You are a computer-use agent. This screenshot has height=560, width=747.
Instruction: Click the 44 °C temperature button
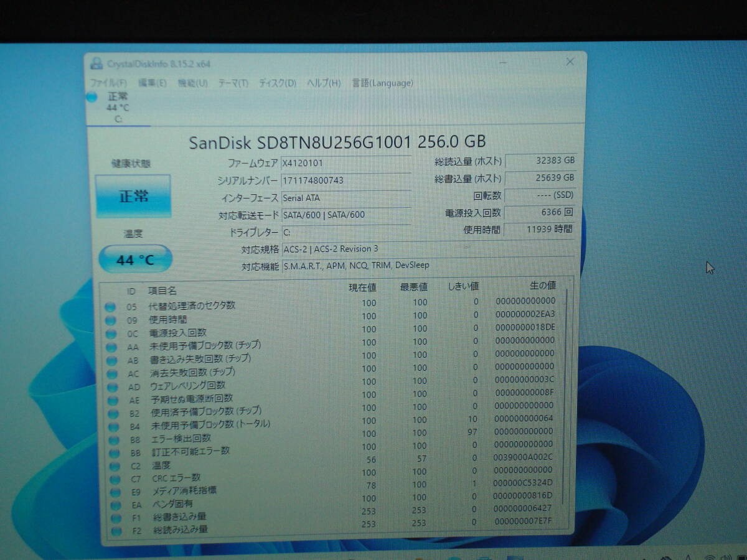pos(135,260)
